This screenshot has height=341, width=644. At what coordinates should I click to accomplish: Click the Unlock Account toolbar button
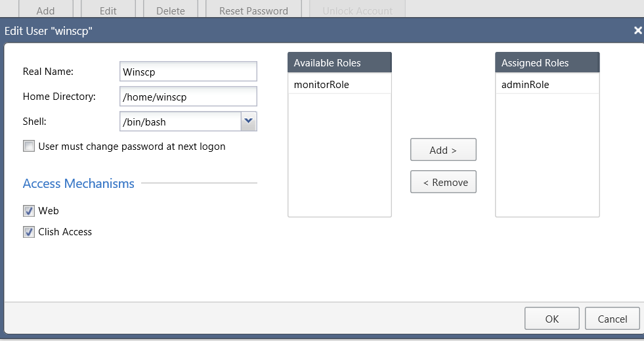(357, 10)
